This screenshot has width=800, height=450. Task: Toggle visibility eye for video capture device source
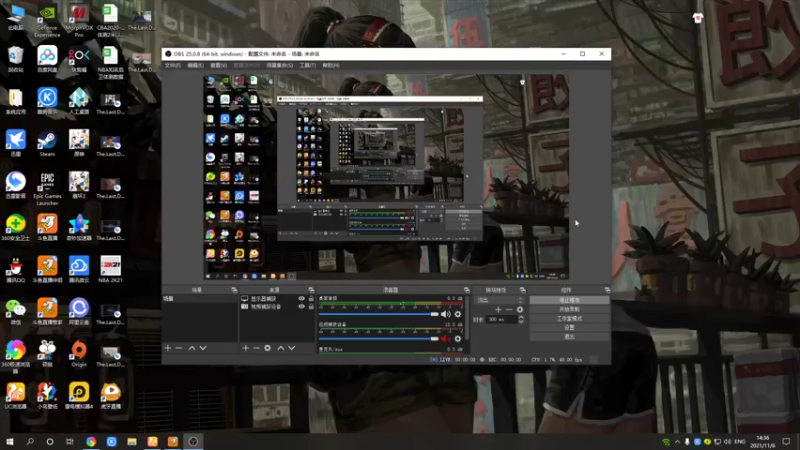302,307
